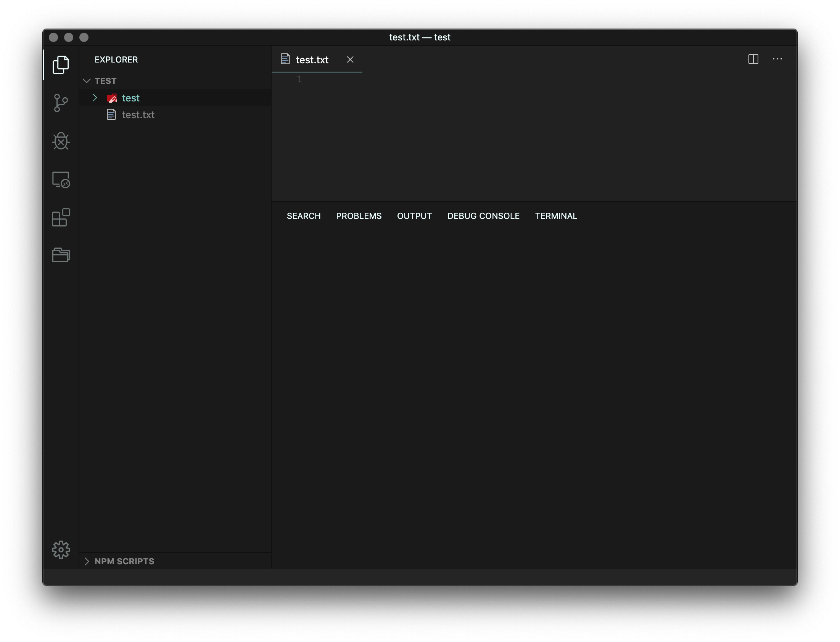The width and height of the screenshot is (840, 642).
Task: Collapse the TEST workspace section
Action: point(87,81)
